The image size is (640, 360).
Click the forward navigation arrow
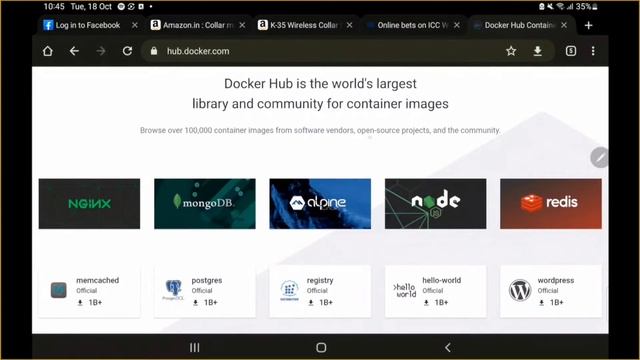coord(101,51)
